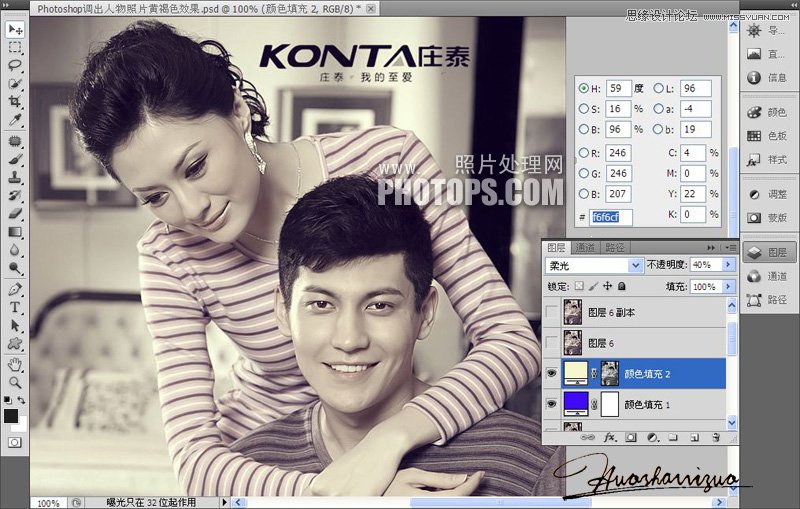Select the Eraser tool
Image resolution: width=800 pixels, height=509 pixels.
point(15,213)
